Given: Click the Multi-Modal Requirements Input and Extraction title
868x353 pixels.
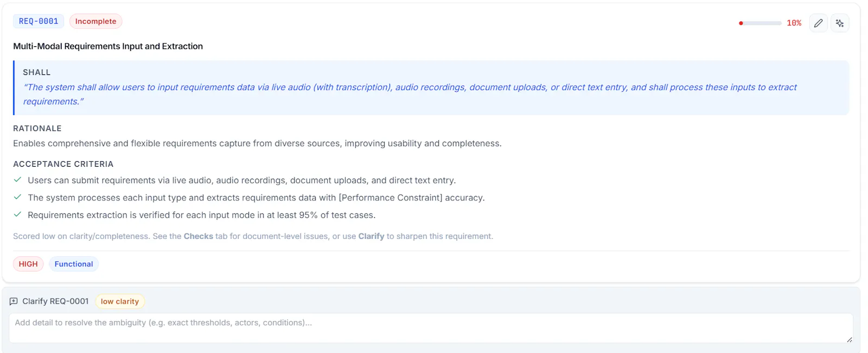Looking at the screenshot, I should click(108, 46).
